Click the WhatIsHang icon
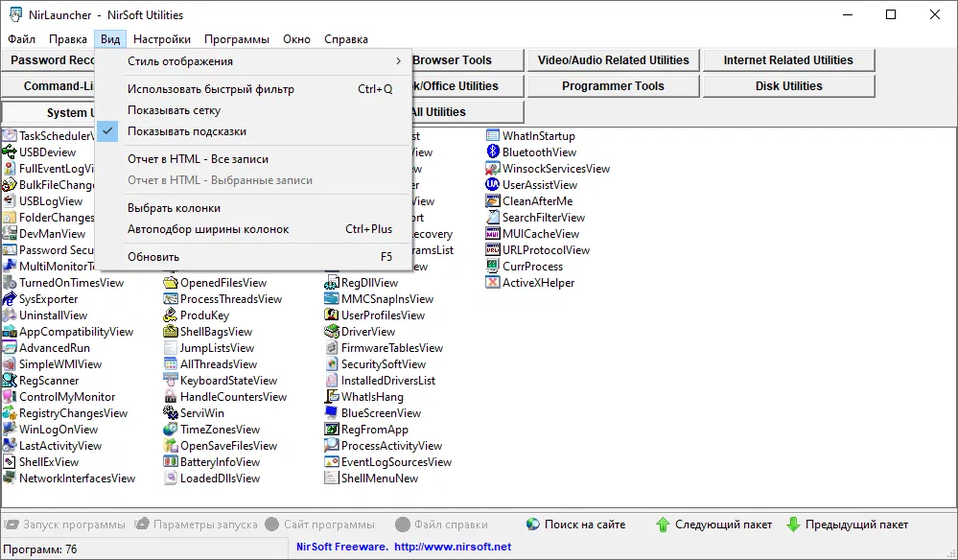This screenshot has width=958, height=560. [x=332, y=397]
